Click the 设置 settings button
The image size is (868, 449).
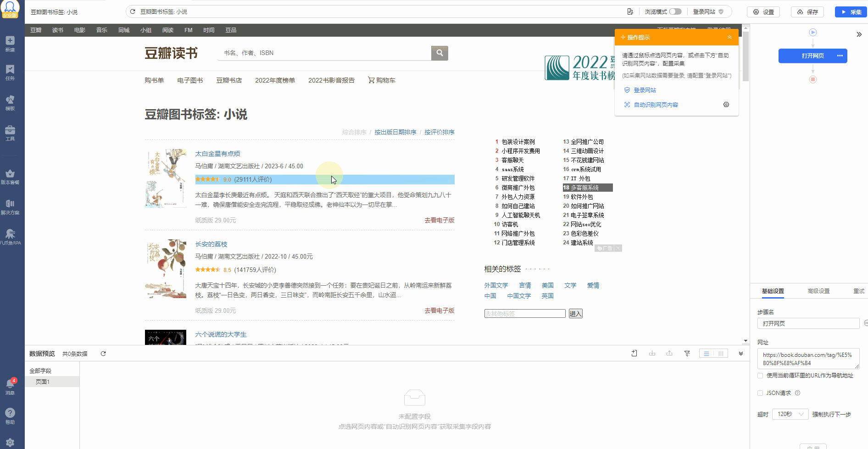coord(763,12)
